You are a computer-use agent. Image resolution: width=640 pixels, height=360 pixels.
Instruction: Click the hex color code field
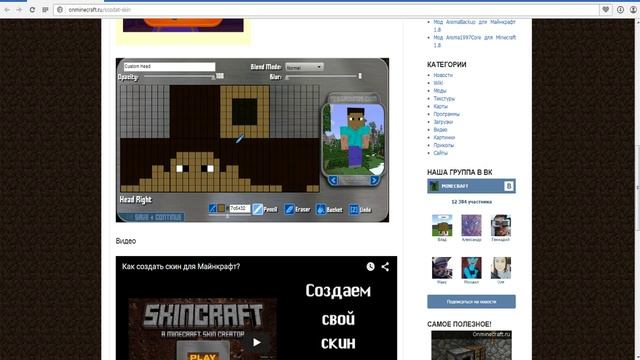tap(239, 208)
